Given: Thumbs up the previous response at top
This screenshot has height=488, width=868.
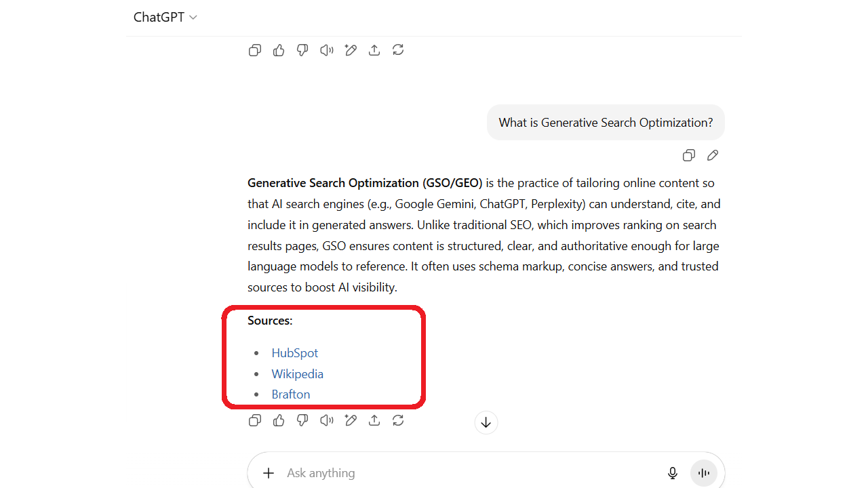Looking at the screenshot, I should click(279, 50).
